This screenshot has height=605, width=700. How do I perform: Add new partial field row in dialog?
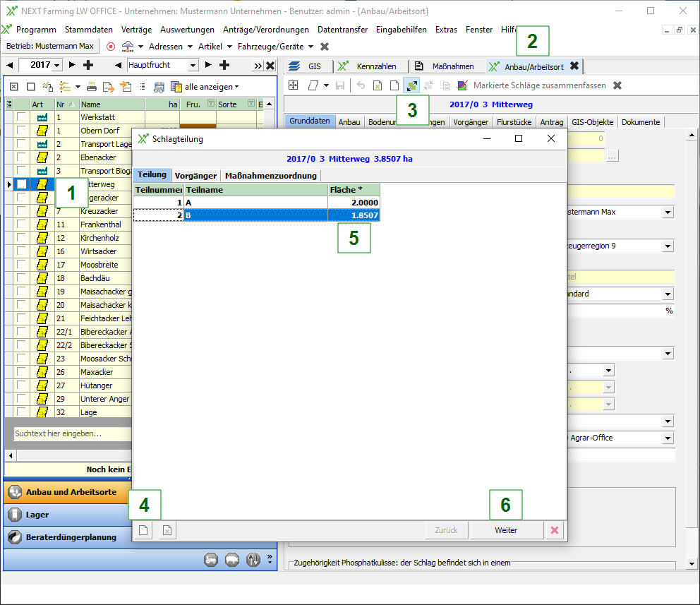[x=143, y=530]
